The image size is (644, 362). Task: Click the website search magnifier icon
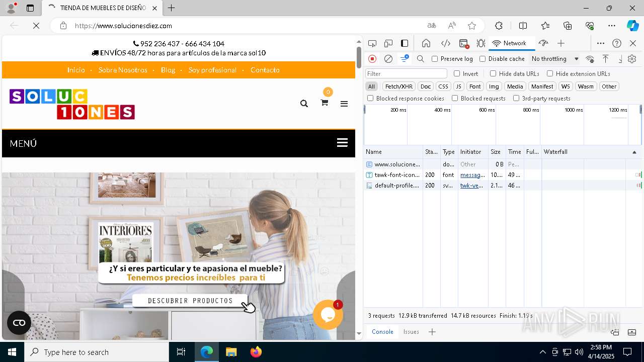pos(304,104)
